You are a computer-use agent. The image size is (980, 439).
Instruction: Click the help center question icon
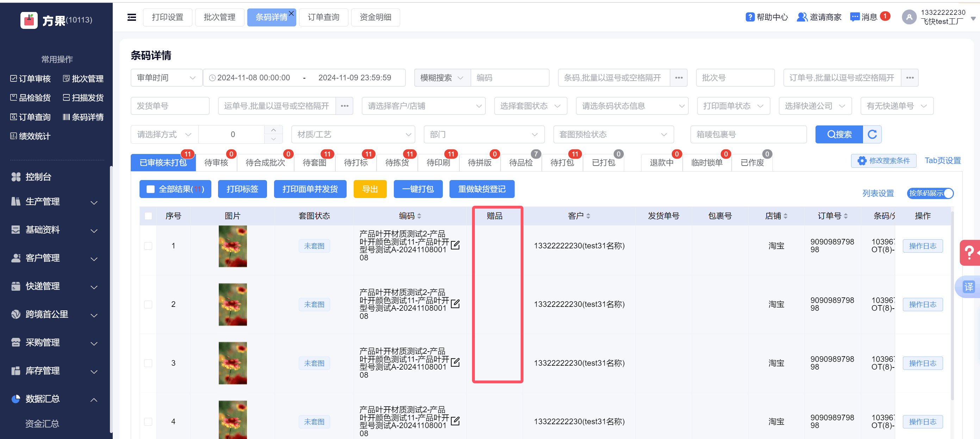[x=750, y=17]
